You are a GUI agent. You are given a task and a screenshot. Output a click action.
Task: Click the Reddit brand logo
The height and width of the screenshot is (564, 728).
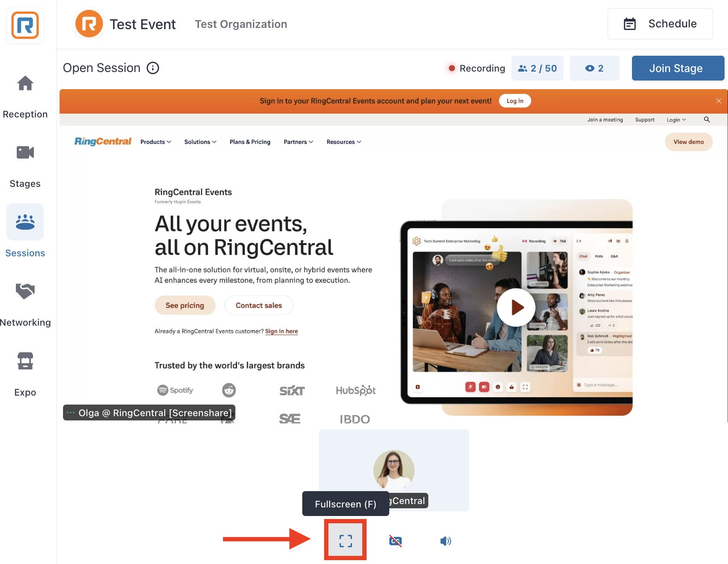tap(229, 390)
